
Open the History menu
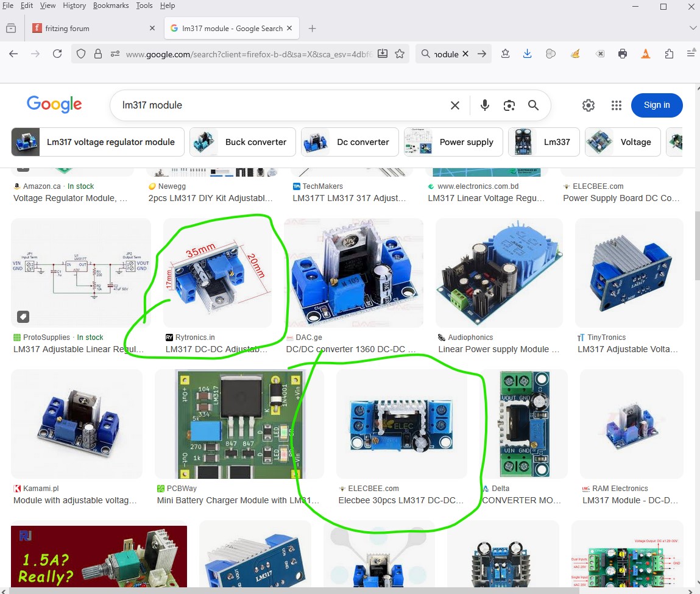74,5
